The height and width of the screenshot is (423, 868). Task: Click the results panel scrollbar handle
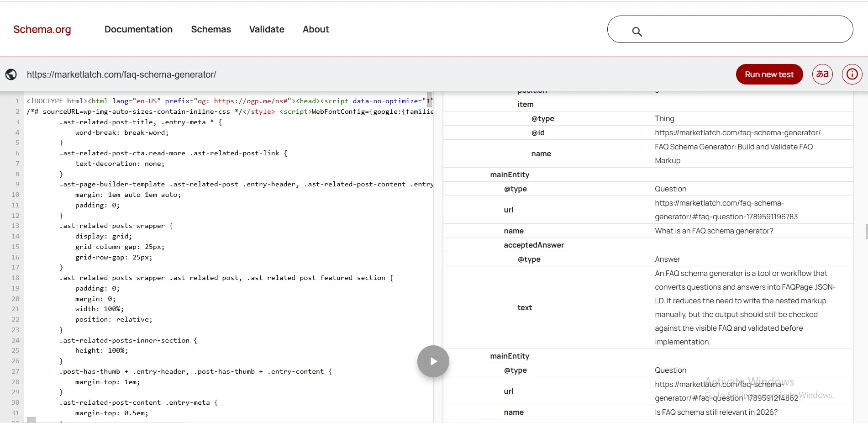(866, 231)
